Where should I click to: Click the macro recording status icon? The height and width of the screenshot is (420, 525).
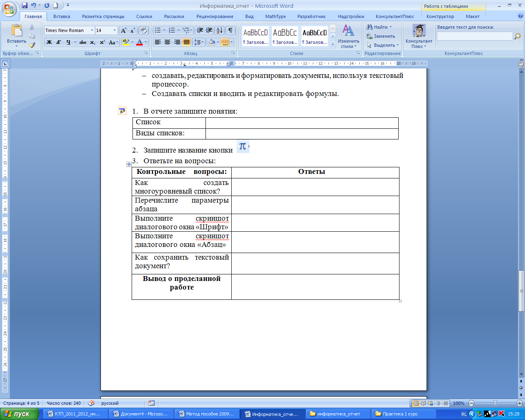(152, 403)
